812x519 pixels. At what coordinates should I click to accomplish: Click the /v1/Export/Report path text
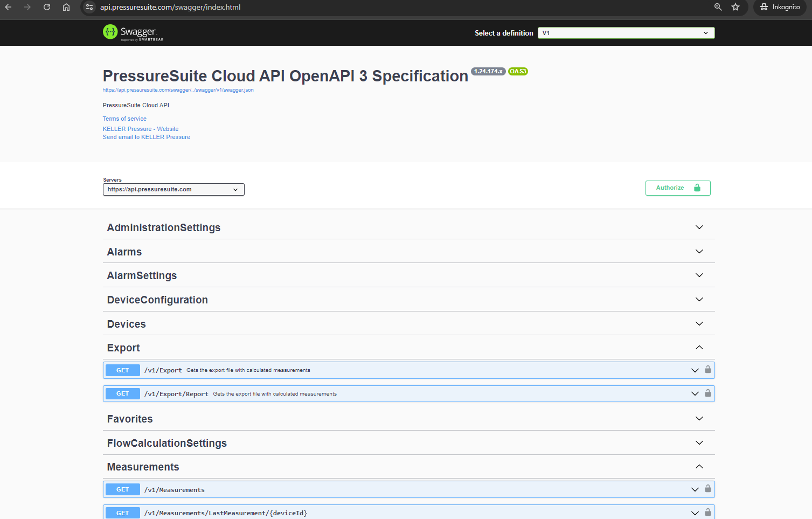176,394
